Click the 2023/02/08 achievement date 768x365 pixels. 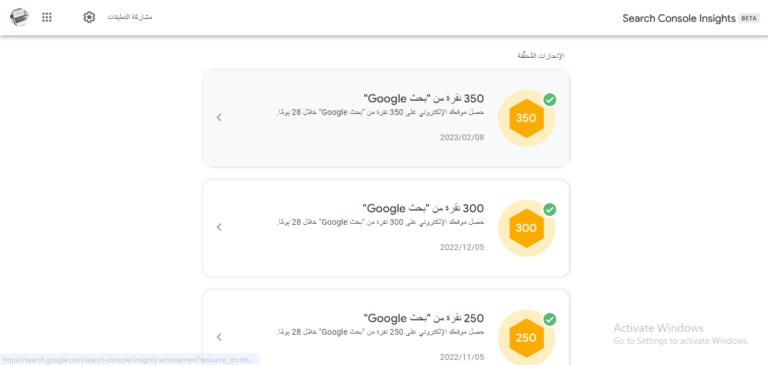462,138
